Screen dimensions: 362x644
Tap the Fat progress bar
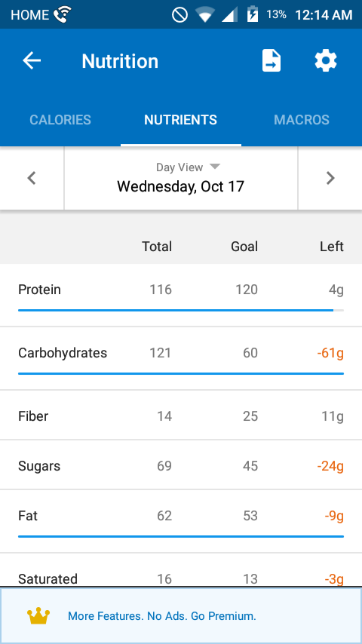tap(181, 536)
